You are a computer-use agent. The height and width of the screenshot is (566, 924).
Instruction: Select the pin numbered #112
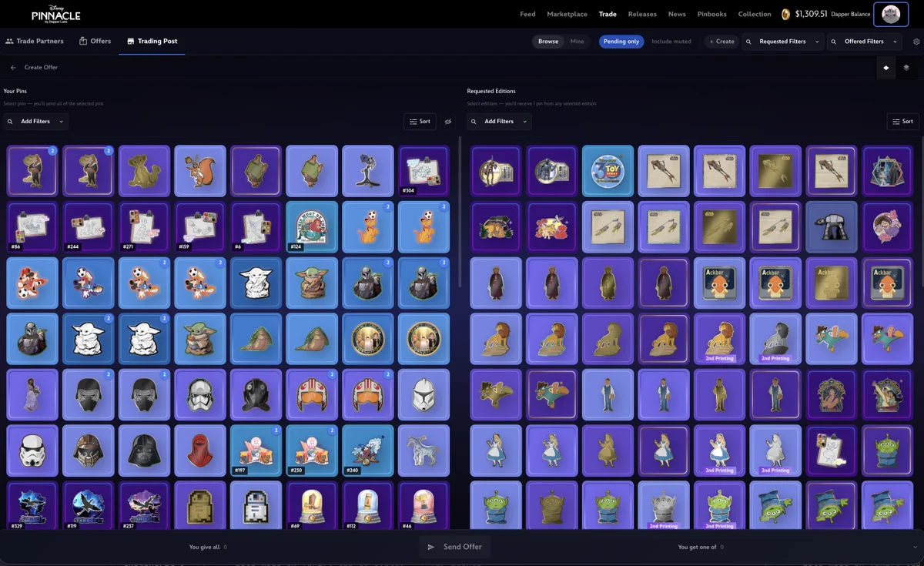tap(368, 506)
